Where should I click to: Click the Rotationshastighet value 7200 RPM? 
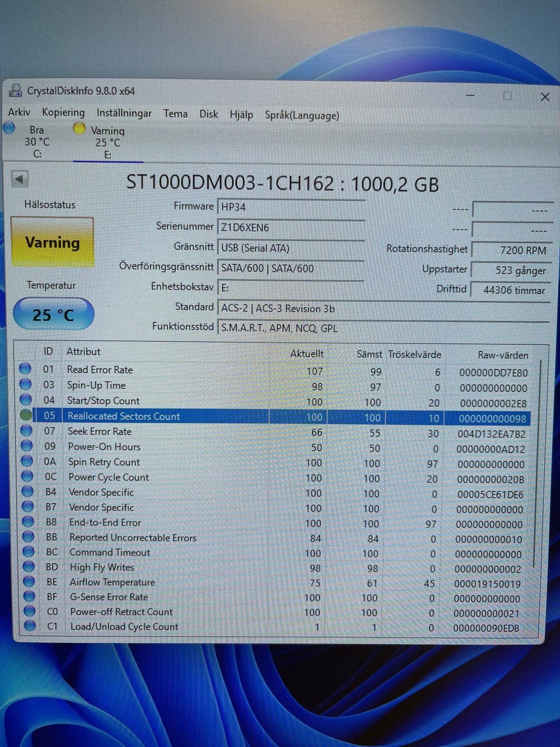click(x=511, y=250)
